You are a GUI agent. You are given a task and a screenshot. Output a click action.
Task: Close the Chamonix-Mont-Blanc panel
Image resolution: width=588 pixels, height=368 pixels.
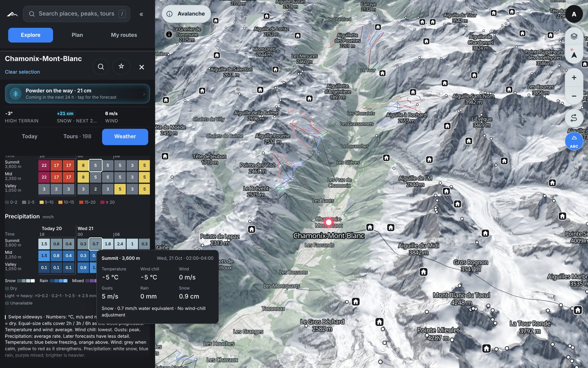pyautogui.click(x=141, y=67)
